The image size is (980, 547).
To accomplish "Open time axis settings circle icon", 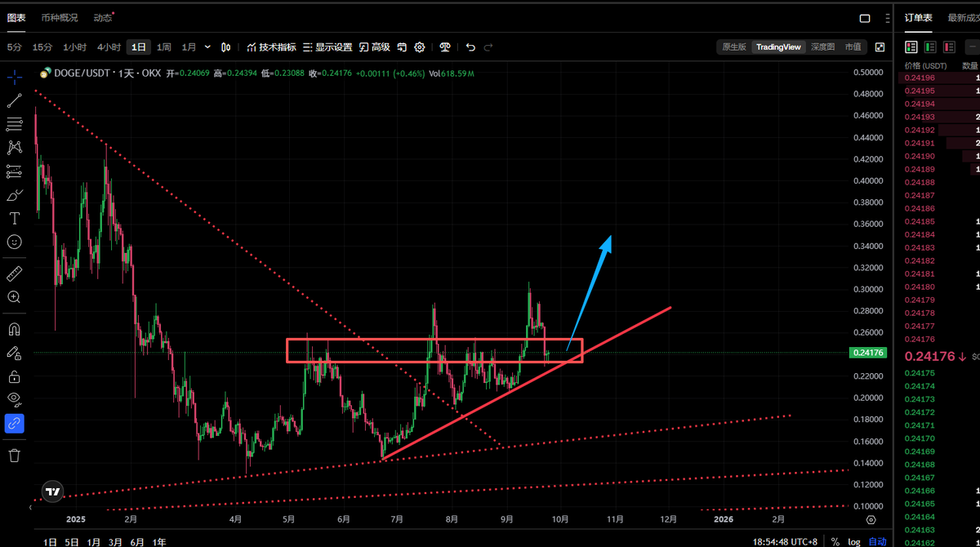I will [871, 518].
